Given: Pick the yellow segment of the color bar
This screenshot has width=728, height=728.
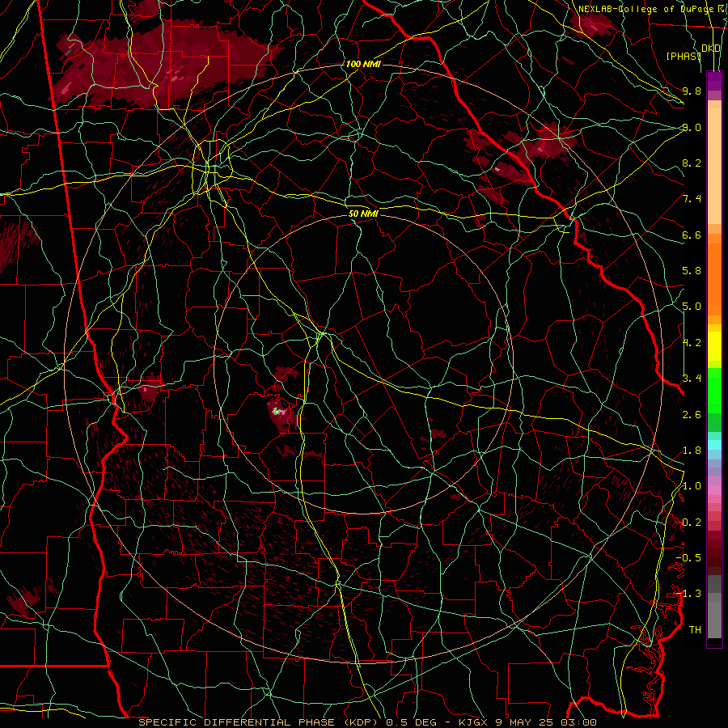Looking at the screenshot, I should tap(714, 346).
